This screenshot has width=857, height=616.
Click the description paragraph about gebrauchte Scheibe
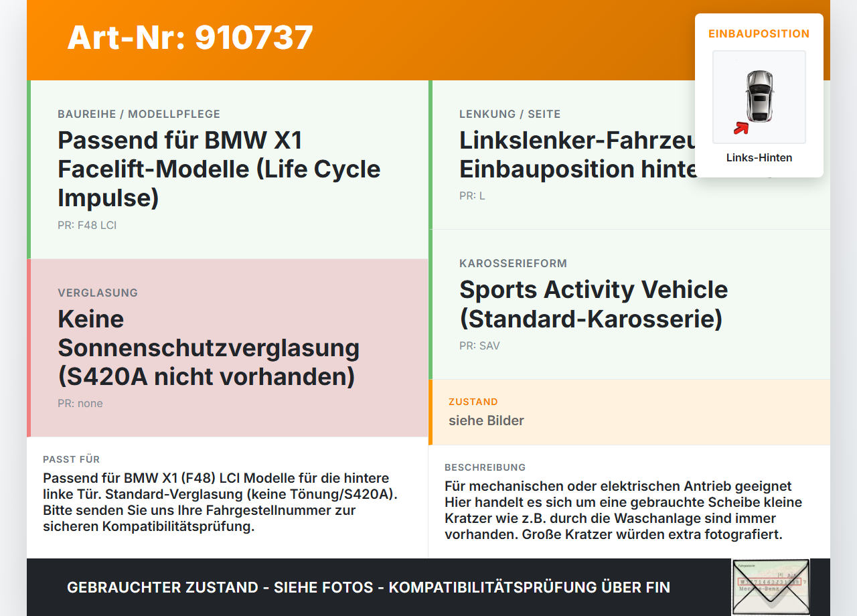coord(623,510)
